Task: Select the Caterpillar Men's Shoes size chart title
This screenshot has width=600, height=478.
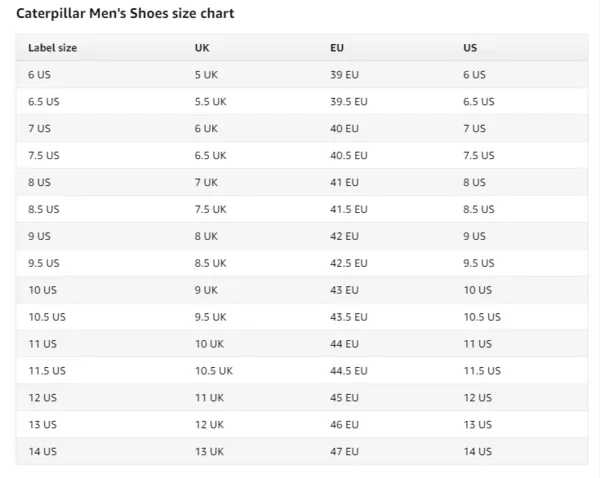Action: pyautogui.click(x=125, y=13)
